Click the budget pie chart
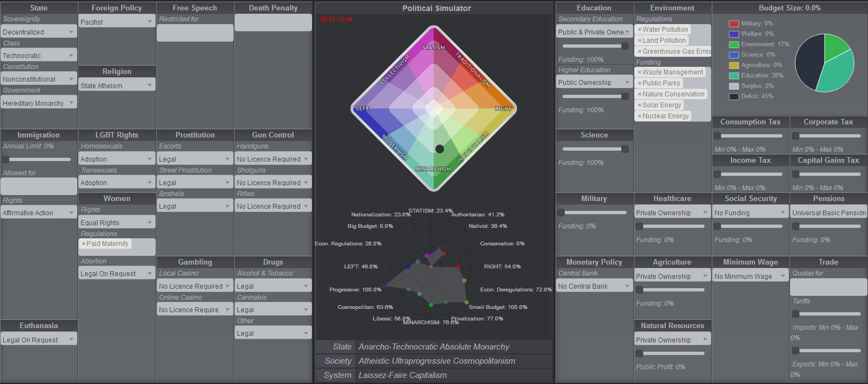The image size is (868, 384). click(x=825, y=63)
